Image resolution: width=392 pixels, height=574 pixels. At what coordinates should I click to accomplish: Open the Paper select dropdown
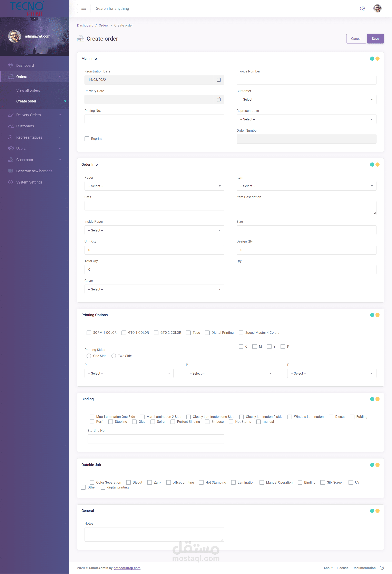pos(154,186)
